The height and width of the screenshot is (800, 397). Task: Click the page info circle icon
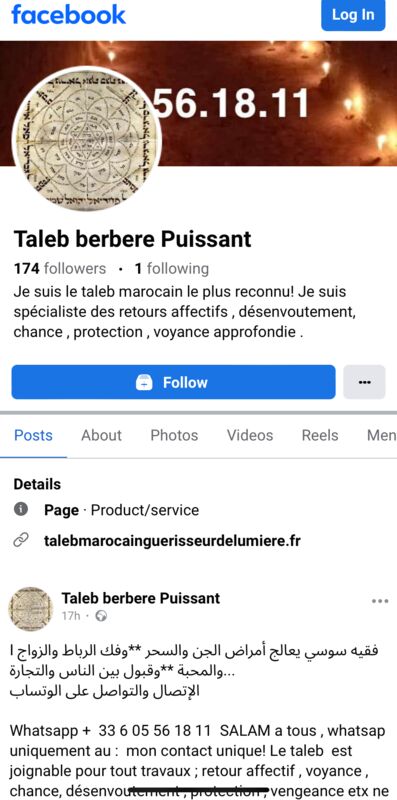(x=21, y=509)
